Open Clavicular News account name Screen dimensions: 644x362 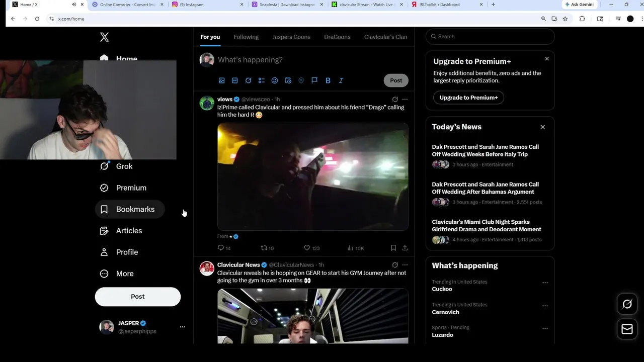(x=238, y=265)
